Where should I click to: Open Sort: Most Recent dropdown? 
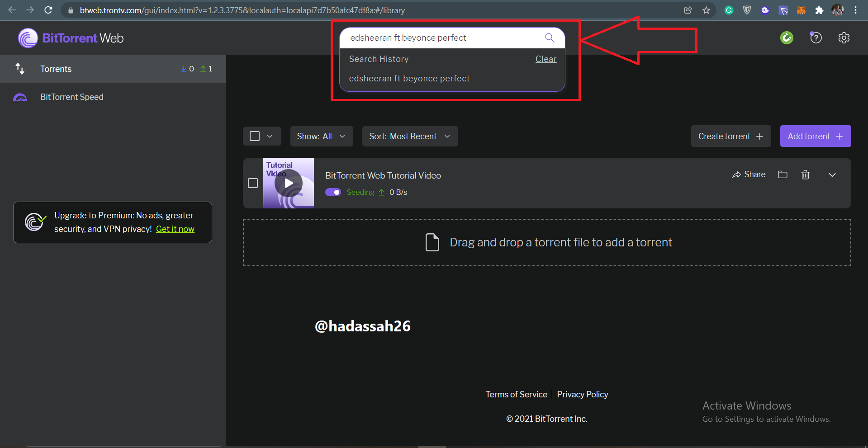410,136
